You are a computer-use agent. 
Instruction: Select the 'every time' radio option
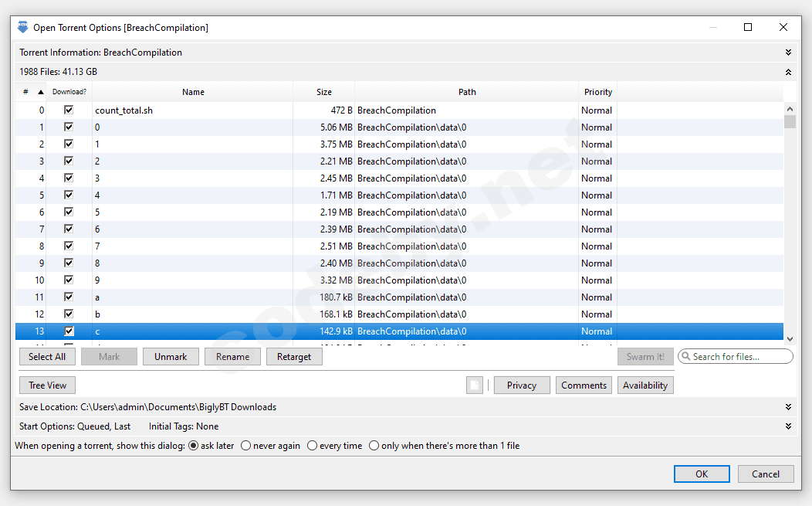coord(313,446)
